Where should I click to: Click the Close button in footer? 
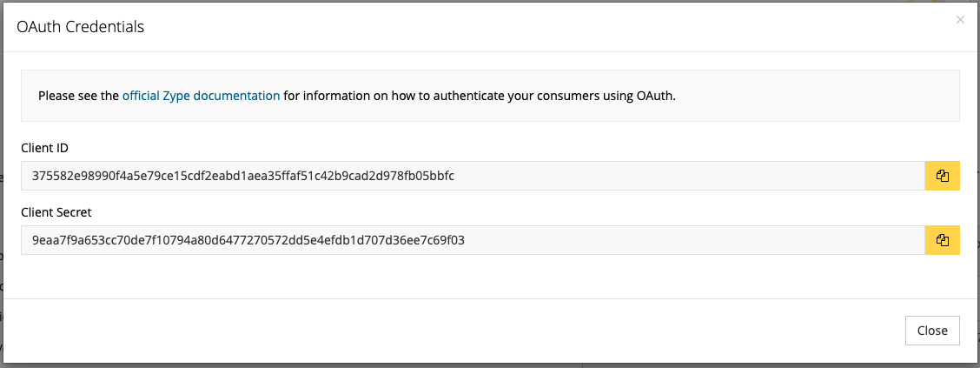click(x=932, y=331)
